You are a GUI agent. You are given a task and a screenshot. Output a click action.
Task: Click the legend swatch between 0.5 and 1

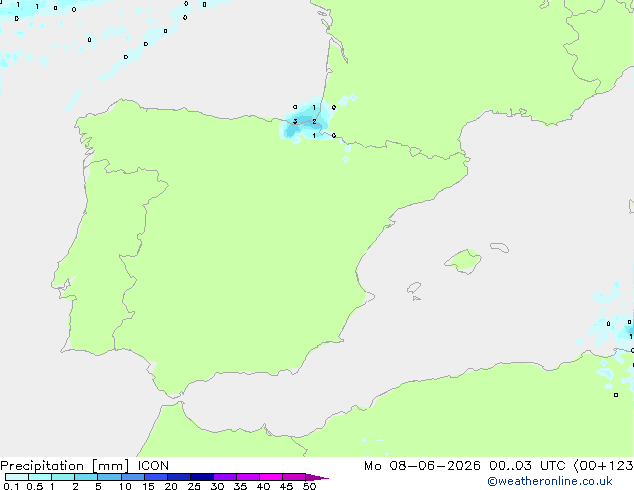(x=40, y=477)
